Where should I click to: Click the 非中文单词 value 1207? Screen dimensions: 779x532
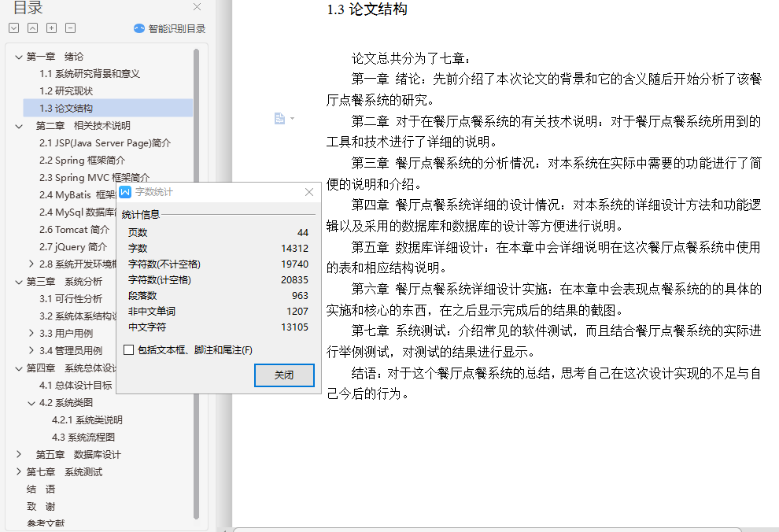pos(297,312)
